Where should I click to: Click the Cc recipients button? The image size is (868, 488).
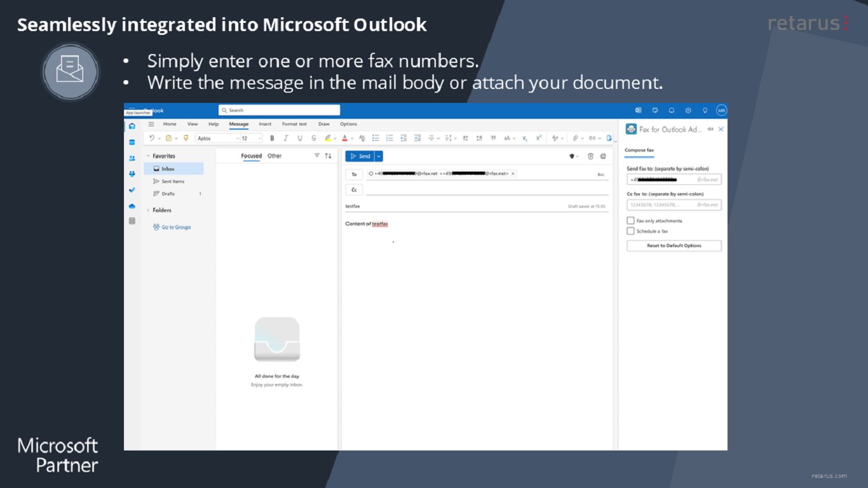tap(354, 190)
